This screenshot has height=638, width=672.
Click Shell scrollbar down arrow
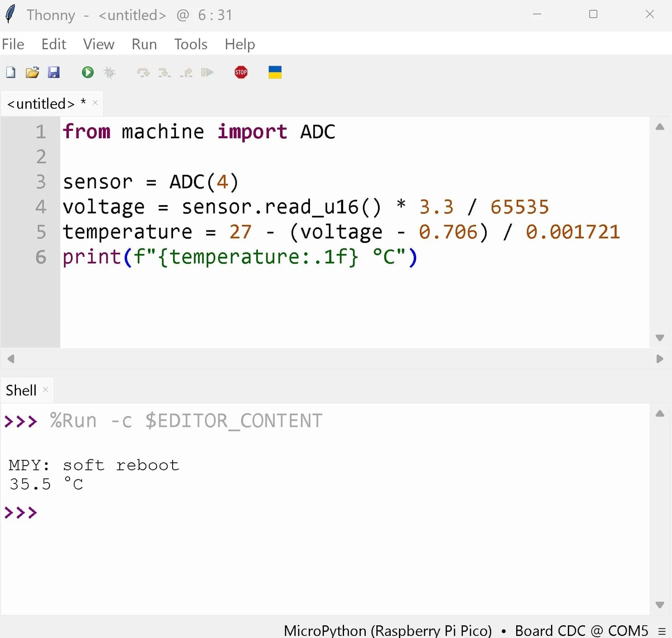point(660,605)
